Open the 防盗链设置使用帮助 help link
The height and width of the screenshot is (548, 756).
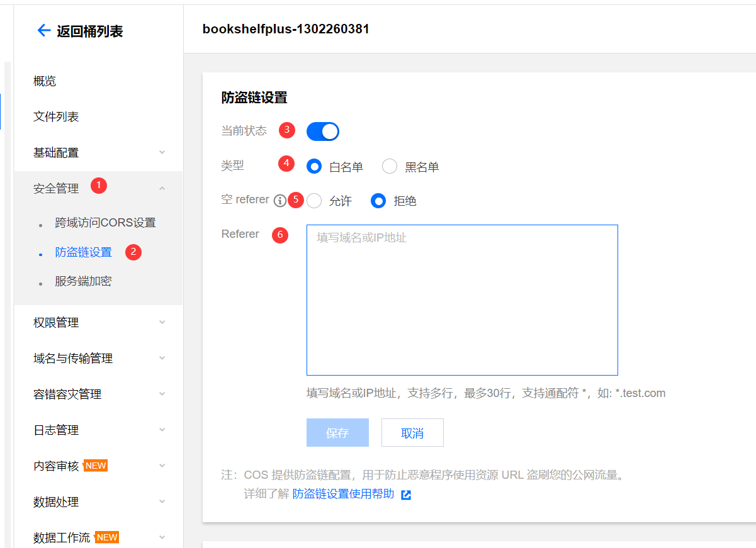[x=343, y=495]
